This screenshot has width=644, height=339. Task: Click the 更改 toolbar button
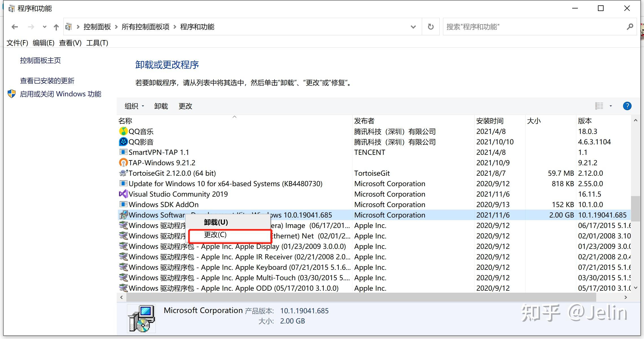(x=185, y=106)
